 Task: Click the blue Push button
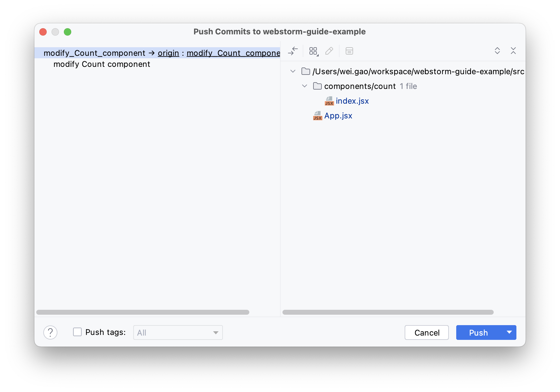(x=478, y=332)
